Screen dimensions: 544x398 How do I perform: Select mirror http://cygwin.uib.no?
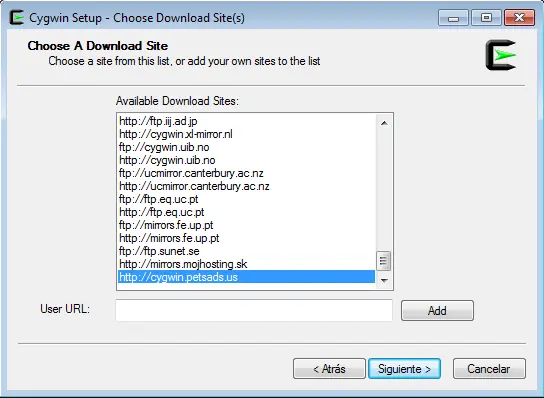(x=246, y=160)
